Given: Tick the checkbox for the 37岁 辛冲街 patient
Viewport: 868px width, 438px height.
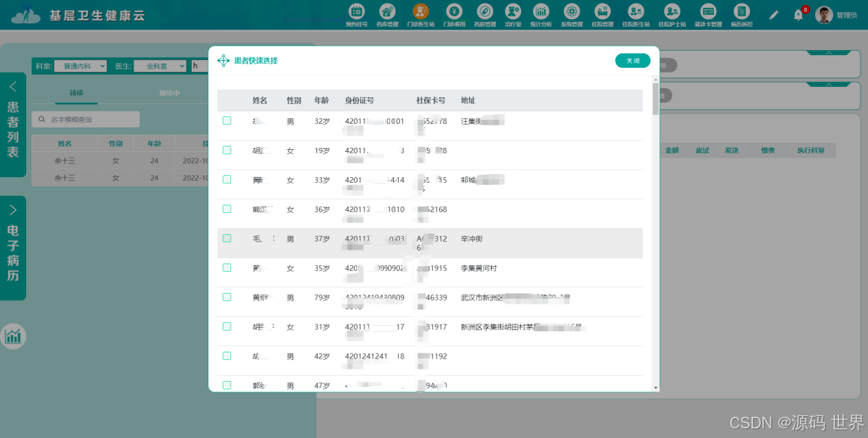Looking at the screenshot, I should pos(227,238).
